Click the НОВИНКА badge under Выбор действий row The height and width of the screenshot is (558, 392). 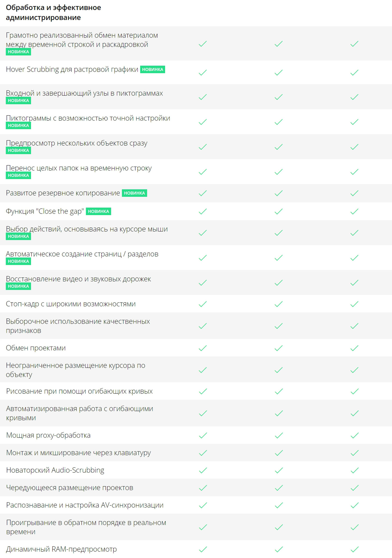pos(18,236)
